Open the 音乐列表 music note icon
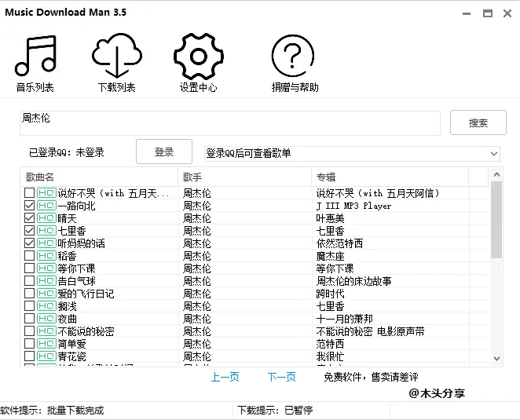Image resolution: width=520 pixels, height=420 pixels. (35, 55)
